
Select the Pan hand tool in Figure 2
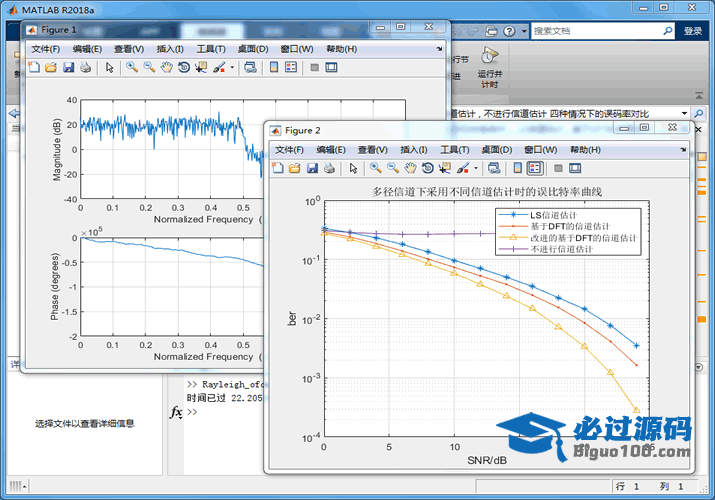[409, 169]
